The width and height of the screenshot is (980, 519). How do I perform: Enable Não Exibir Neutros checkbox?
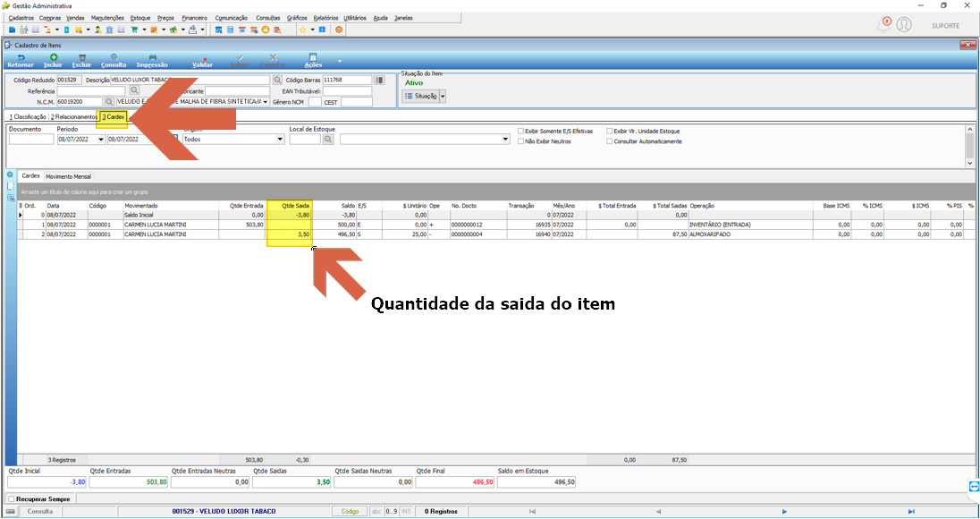click(x=520, y=141)
